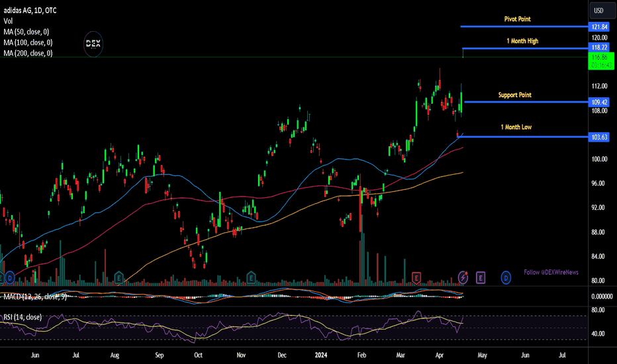Screen dimensions: 617x364
Task: Click the 40.00 RSI scale value
Action: tap(598, 334)
